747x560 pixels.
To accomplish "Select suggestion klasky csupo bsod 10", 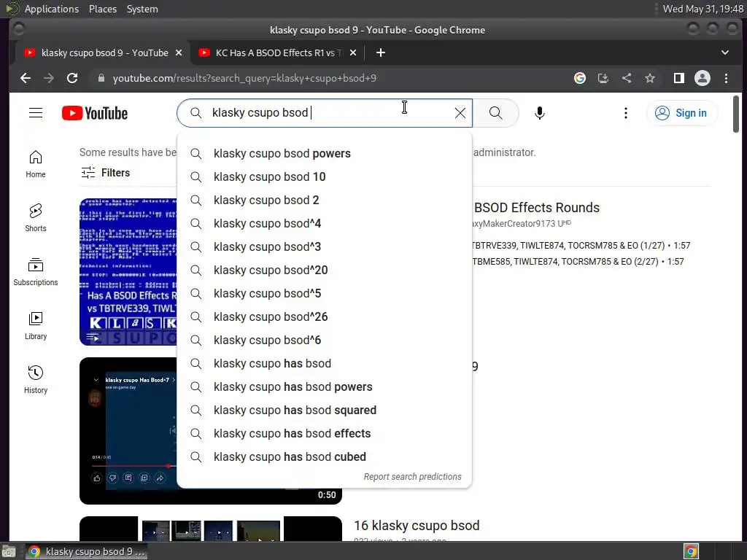I will [325, 176].
